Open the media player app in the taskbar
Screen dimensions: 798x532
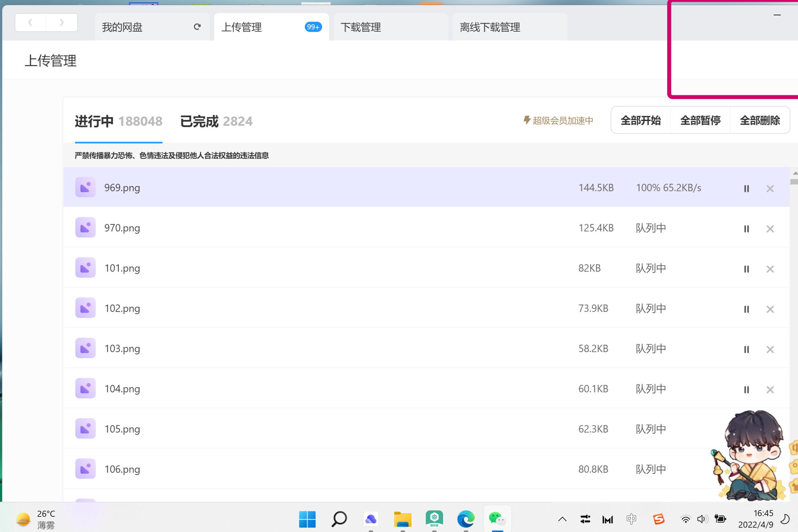pyautogui.click(x=434, y=519)
